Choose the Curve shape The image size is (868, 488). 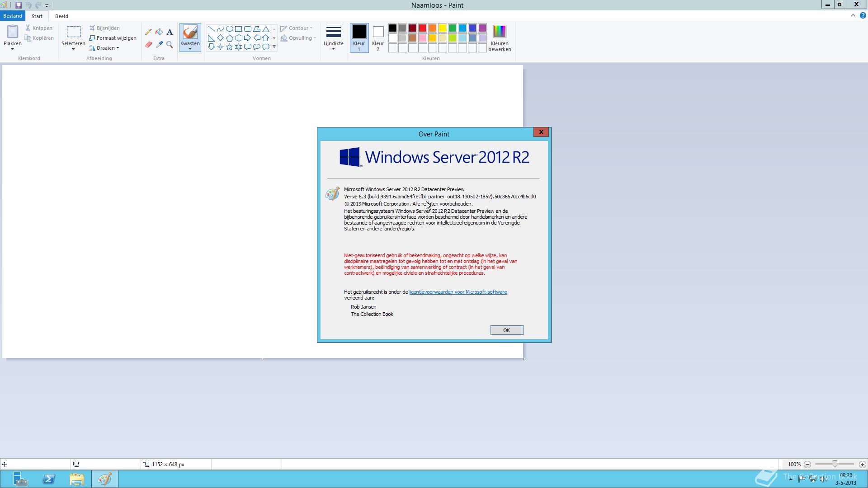pos(220,29)
